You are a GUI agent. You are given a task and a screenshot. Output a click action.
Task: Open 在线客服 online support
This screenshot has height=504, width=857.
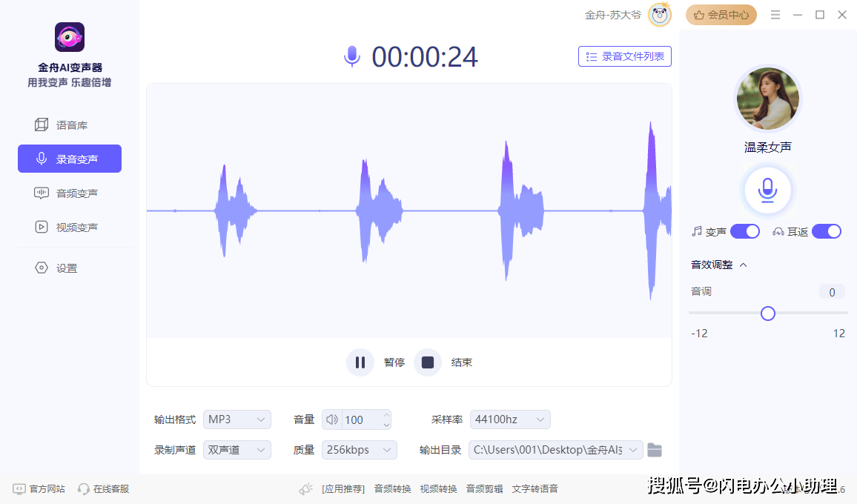tap(104, 489)
